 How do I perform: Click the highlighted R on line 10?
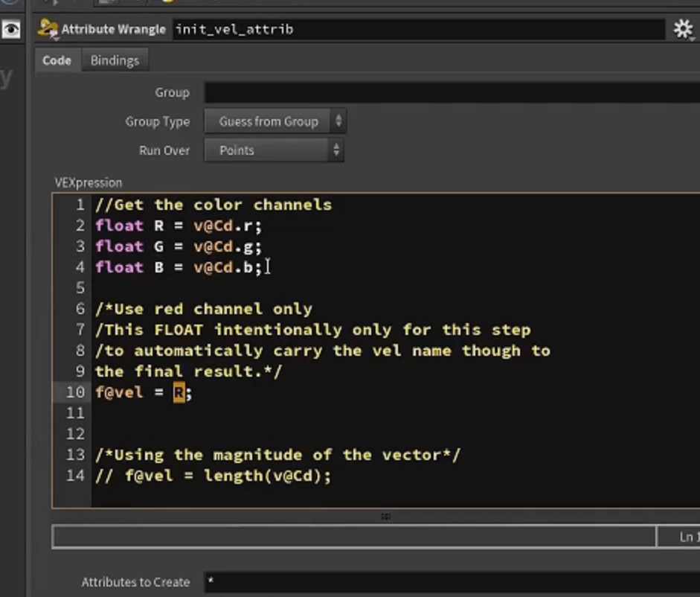[x=179, y=392]
